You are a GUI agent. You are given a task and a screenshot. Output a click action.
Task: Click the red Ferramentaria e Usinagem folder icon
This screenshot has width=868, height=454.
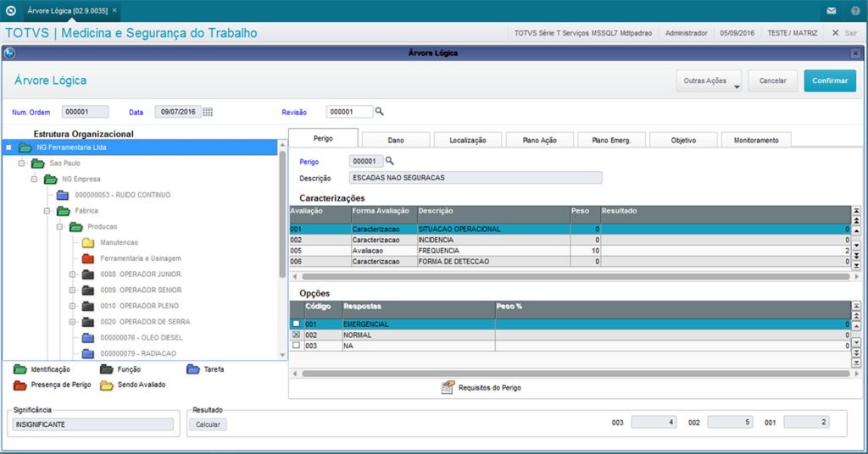(x=88, y=258)
